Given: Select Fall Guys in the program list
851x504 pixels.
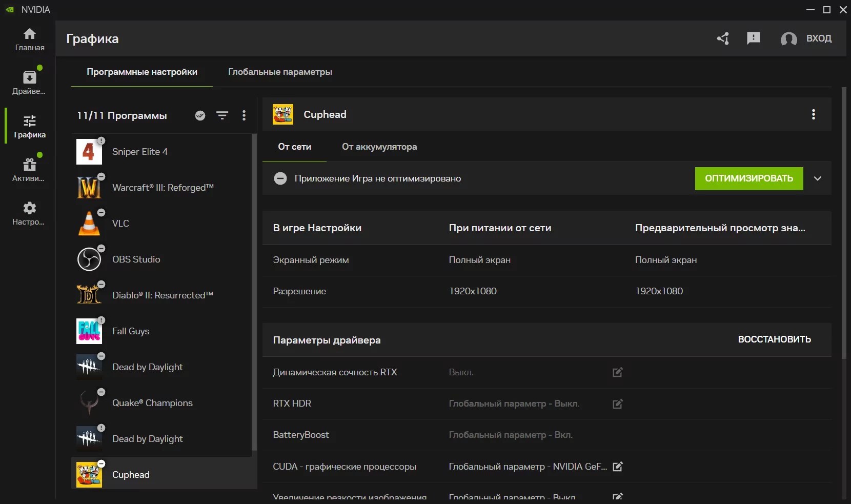Looking at the screenshot, I should point(161,331).
